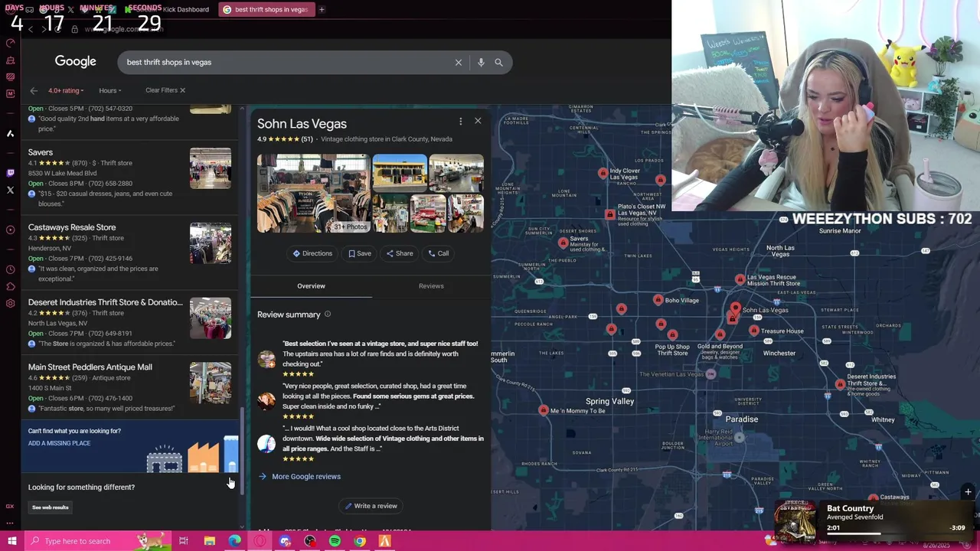Open the extensions cube icon in the sidebar
Screen dimensions: 980x551
[x=10, y=287]
